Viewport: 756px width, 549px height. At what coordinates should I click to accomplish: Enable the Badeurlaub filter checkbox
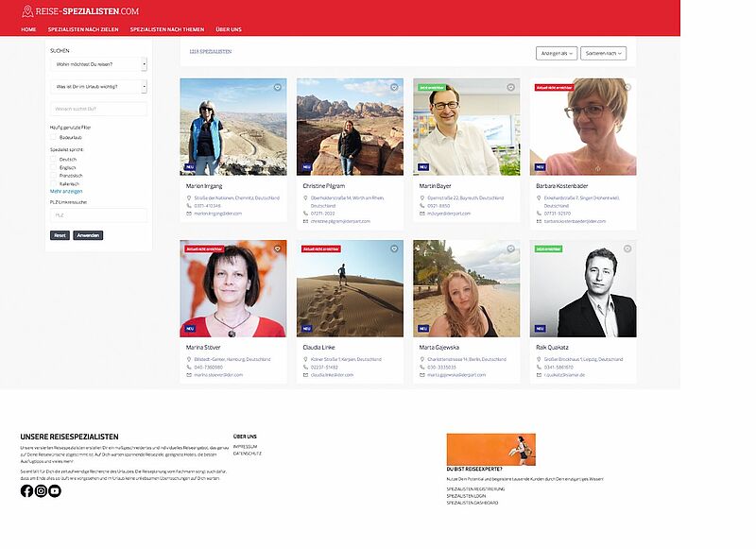[54, 137]
